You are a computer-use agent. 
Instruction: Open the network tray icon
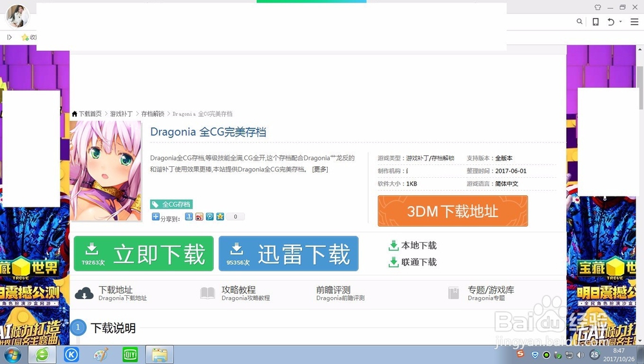tap(569, 355)
